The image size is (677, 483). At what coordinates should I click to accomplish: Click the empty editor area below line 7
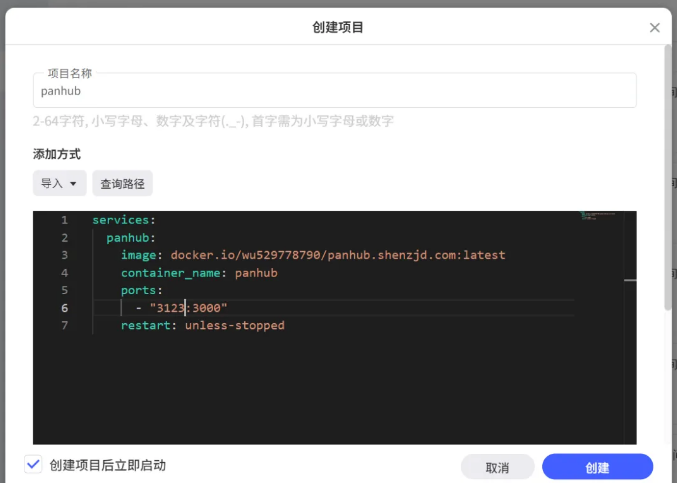pyautogui.click(x=330, y=390)
